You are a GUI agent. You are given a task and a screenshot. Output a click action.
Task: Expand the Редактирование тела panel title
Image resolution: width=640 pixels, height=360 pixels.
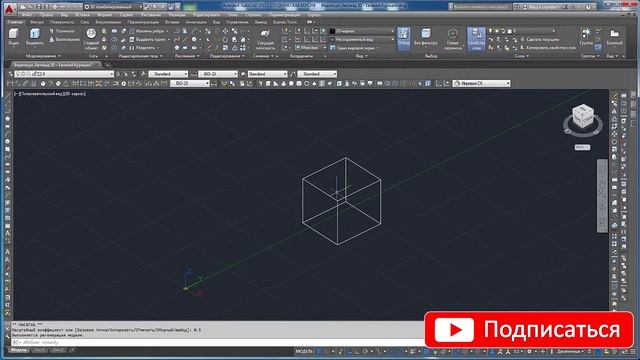pyautogui.click(x=140, y=56)
